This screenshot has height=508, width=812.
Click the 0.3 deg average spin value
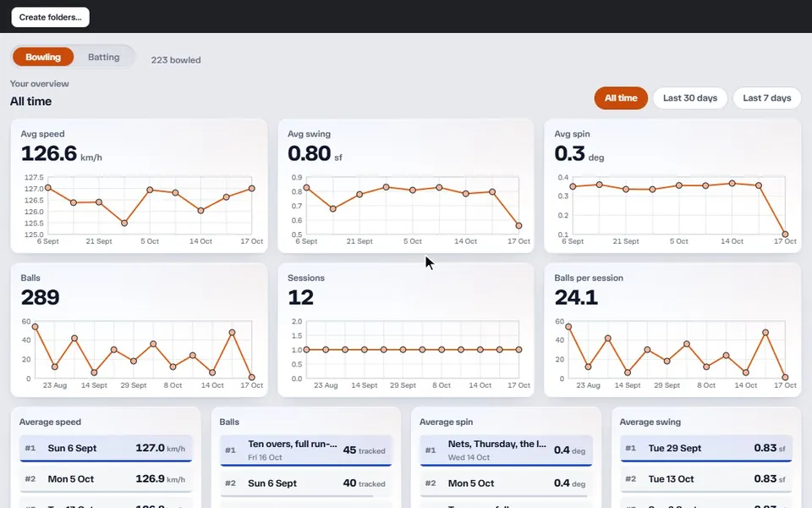pos(579,154)
